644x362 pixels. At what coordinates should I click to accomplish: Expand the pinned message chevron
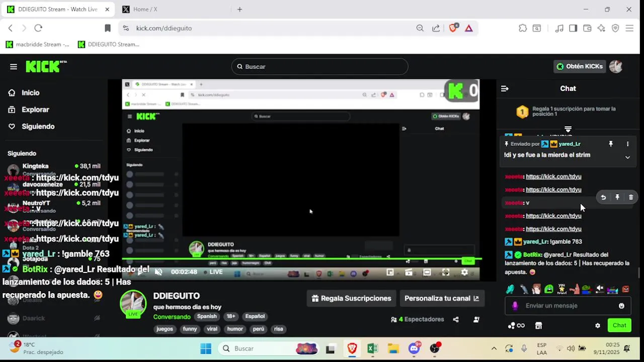[x=627, y=157]
